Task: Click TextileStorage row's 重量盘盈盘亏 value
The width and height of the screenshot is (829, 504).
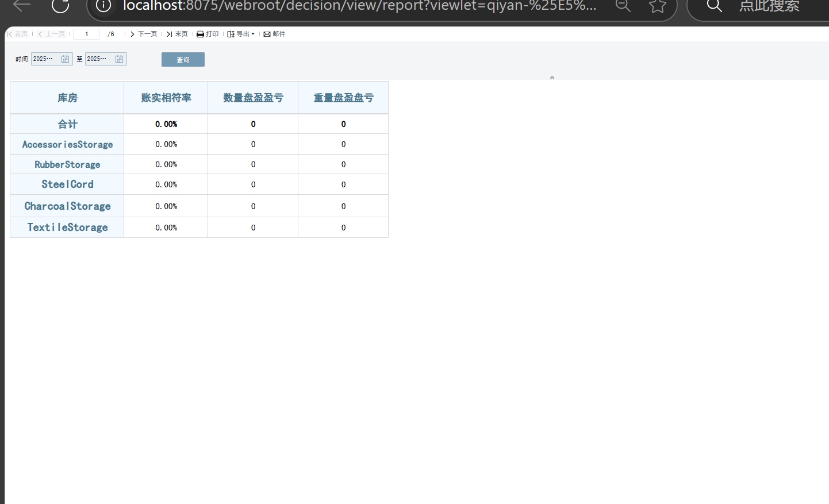Action: pyautogui.click(x=343, y=228)
